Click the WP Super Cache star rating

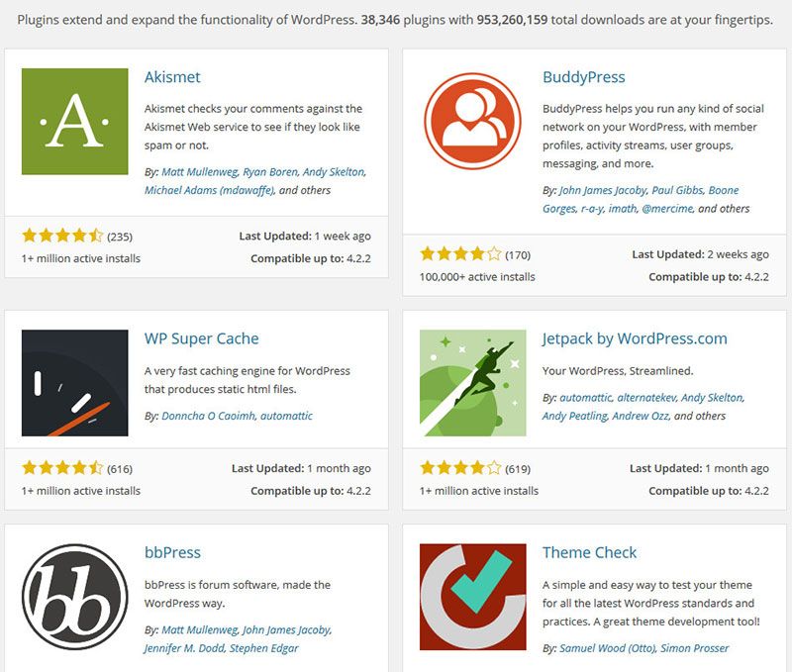coord(62,468)
